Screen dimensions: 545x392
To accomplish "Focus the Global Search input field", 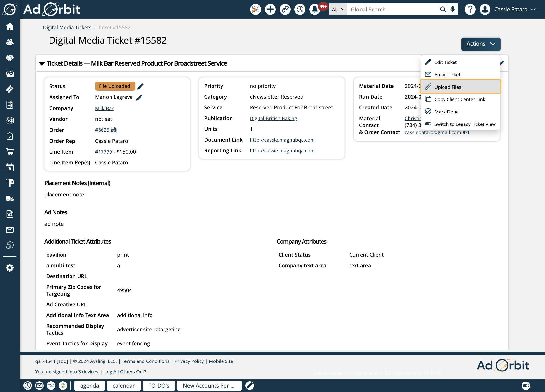I will (x=393, y=10).
